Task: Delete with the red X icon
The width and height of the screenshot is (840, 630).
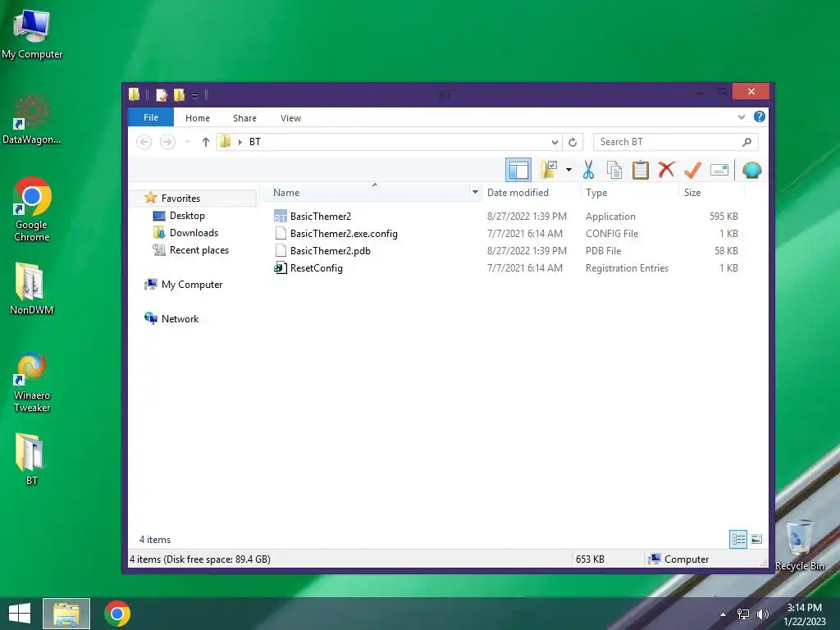Action: tap(666, 170)
